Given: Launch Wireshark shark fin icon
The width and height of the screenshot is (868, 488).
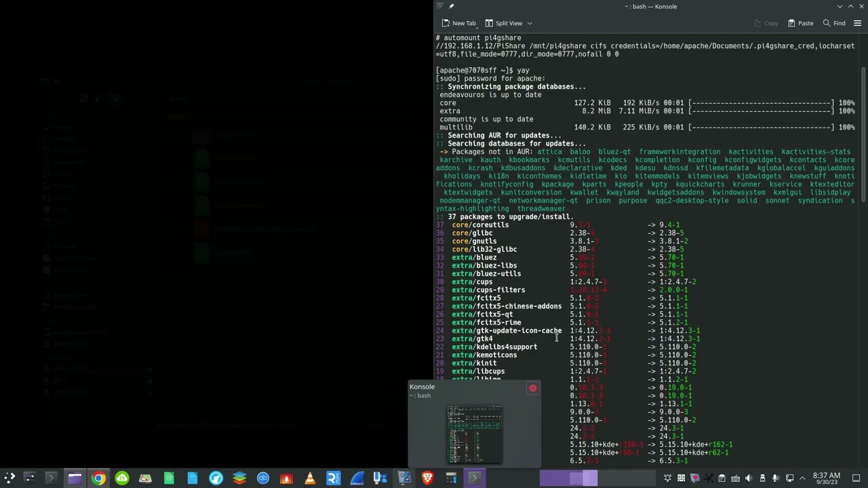Looking at the screenshot, I should [x=357, y=478].
